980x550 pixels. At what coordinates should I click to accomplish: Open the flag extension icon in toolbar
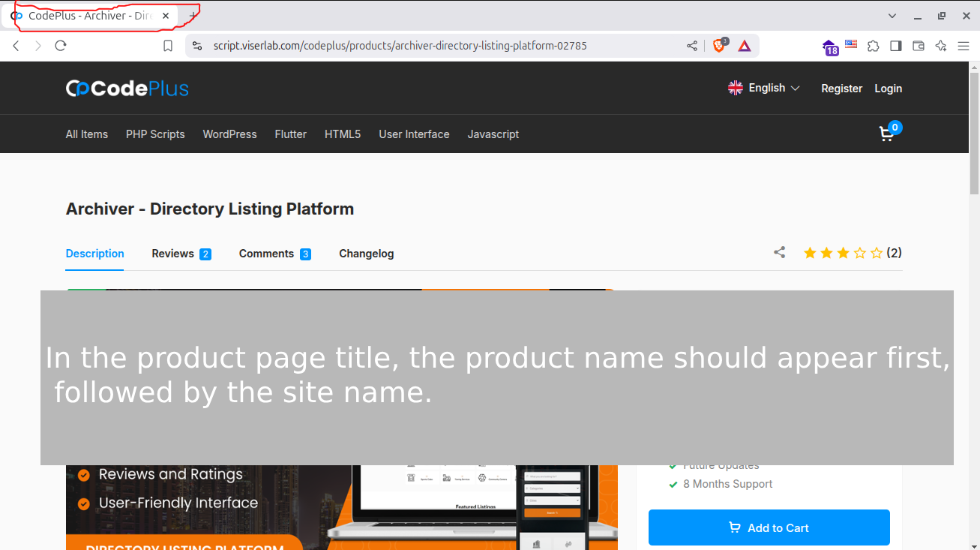click(851, 44)
